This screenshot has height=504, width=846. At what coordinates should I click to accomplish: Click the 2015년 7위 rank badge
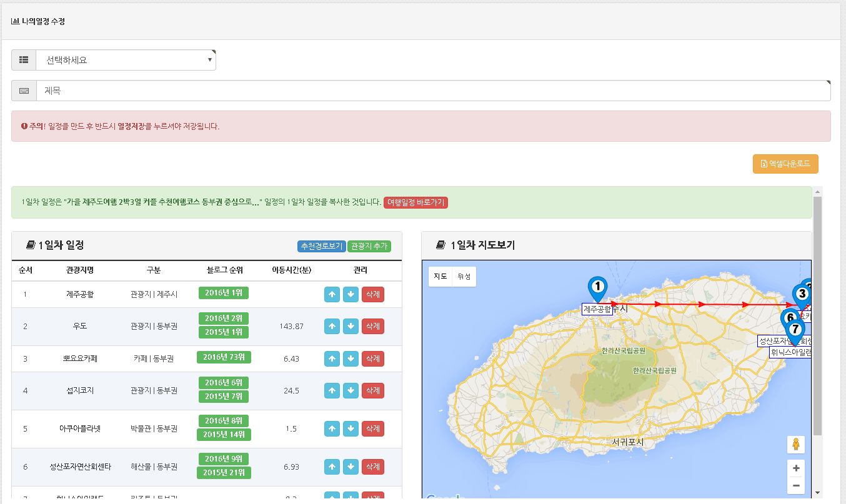224,397
